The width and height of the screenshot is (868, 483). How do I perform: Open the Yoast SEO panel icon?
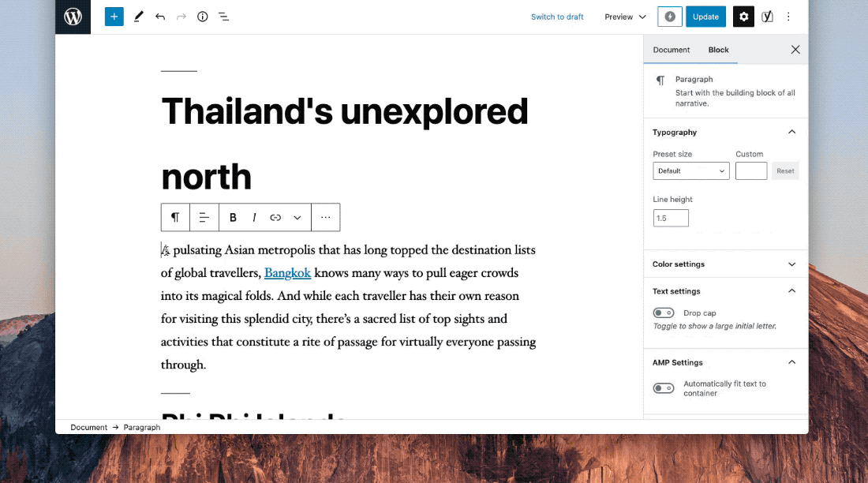coord(767,17)
